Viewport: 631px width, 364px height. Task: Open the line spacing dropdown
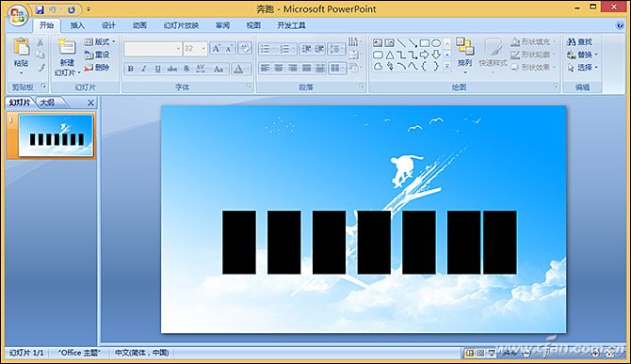pos(336,49)
